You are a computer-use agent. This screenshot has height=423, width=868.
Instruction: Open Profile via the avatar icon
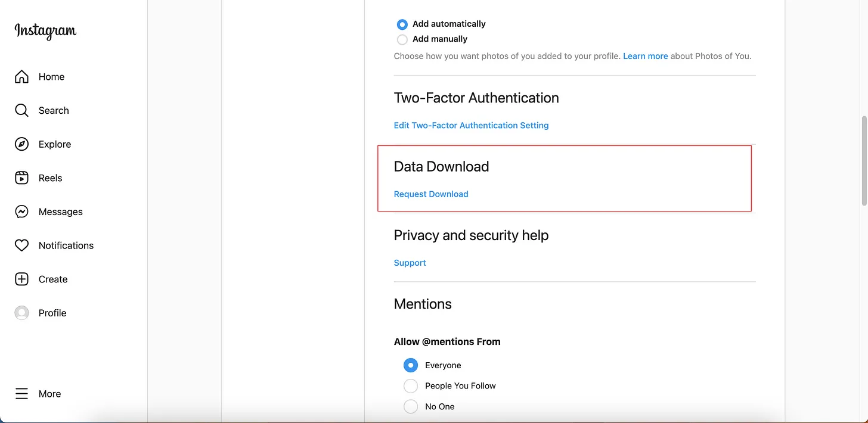(x=21, y=313)
